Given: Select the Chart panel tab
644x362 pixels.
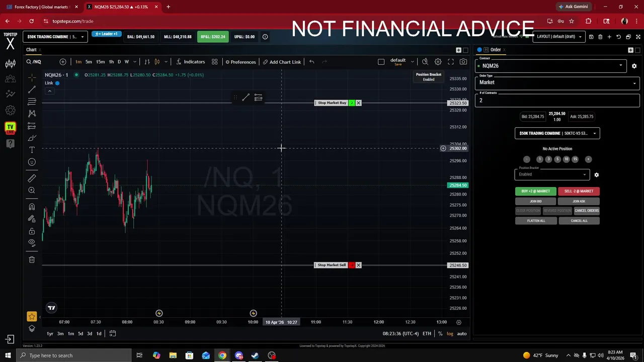Looking at the screenshot, I should pos(31,50).
